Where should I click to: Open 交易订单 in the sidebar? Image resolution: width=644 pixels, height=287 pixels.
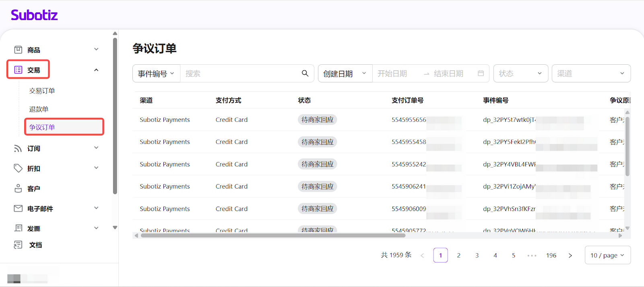point(42,91)
